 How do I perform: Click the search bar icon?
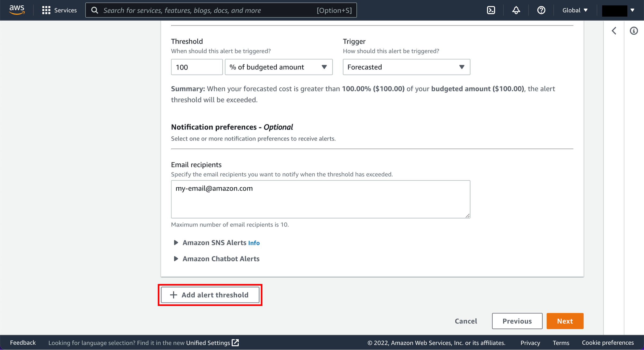tap(96, 10)
